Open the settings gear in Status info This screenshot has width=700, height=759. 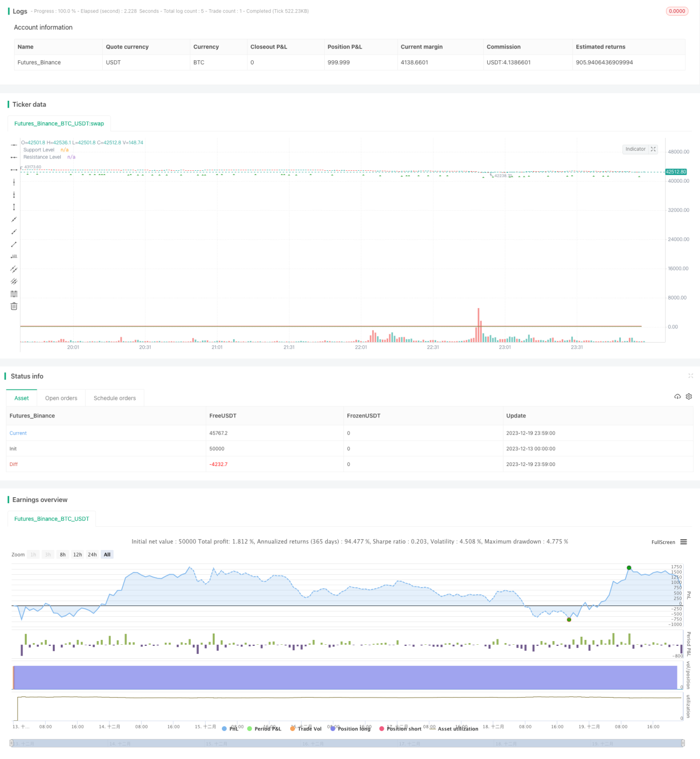689,396
